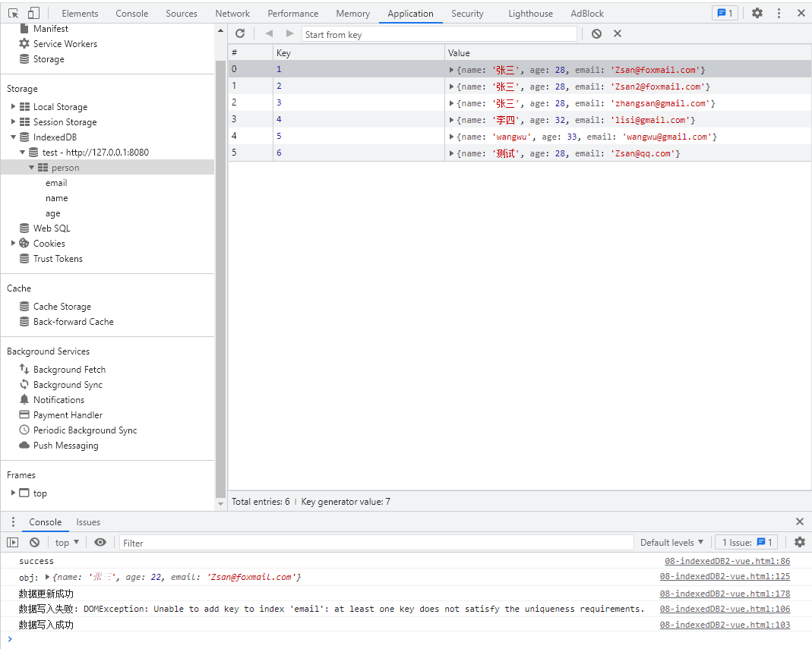Click the 1 Issue button in console toolbar
Image resolution: width=812 pixels, height=649 pixels.
pos(747,543)
